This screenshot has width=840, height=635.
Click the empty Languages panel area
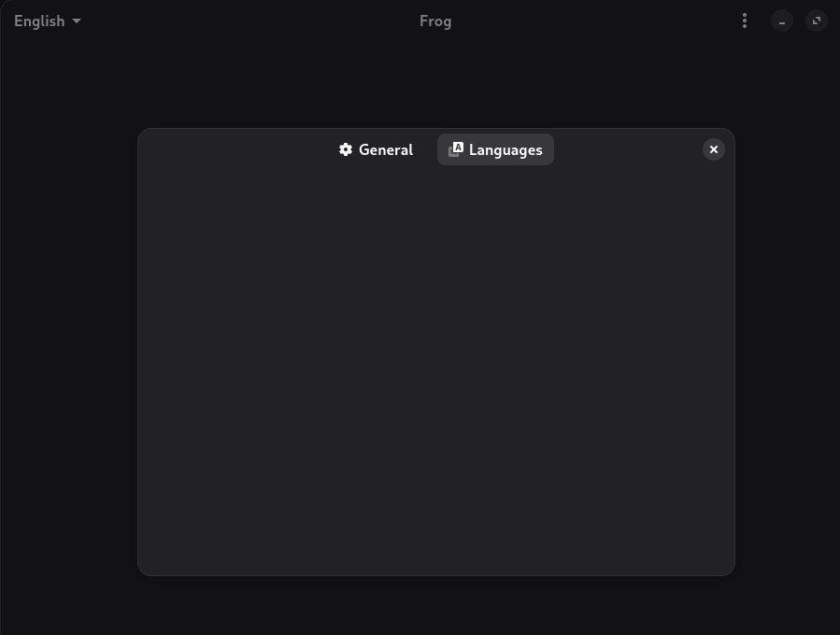(x=436, y=370)
